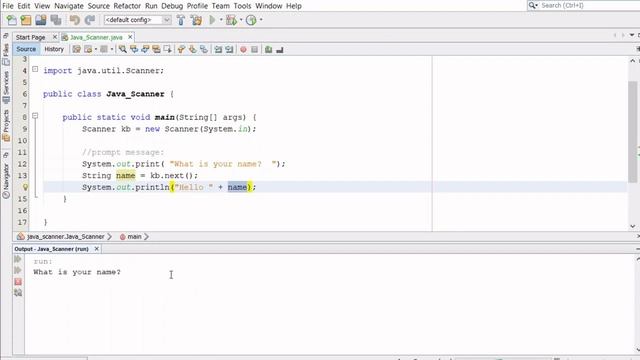640x360 pixels.
Task: Click the Last Edit editor toolbar icon
Action: coord(76,49)
